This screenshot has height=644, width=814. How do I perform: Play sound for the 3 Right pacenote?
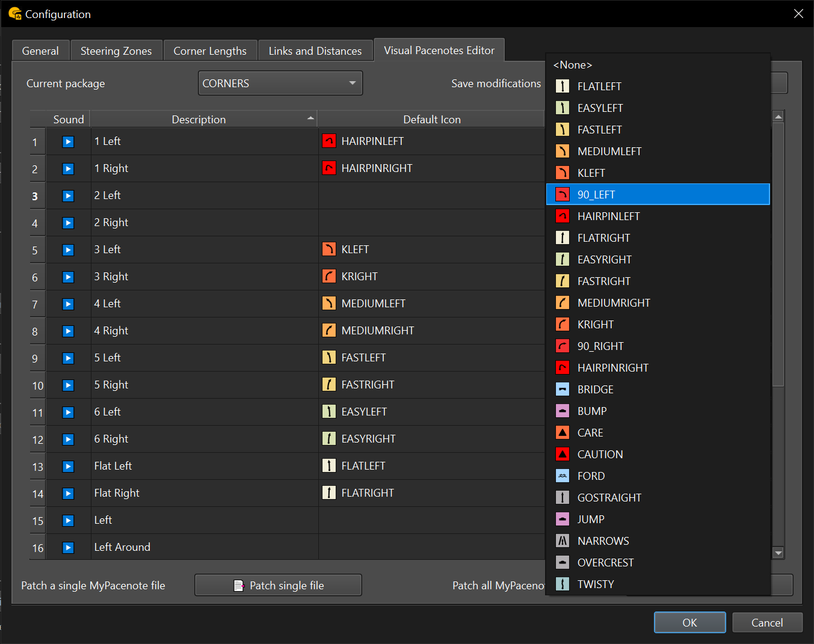coord(68,277)
